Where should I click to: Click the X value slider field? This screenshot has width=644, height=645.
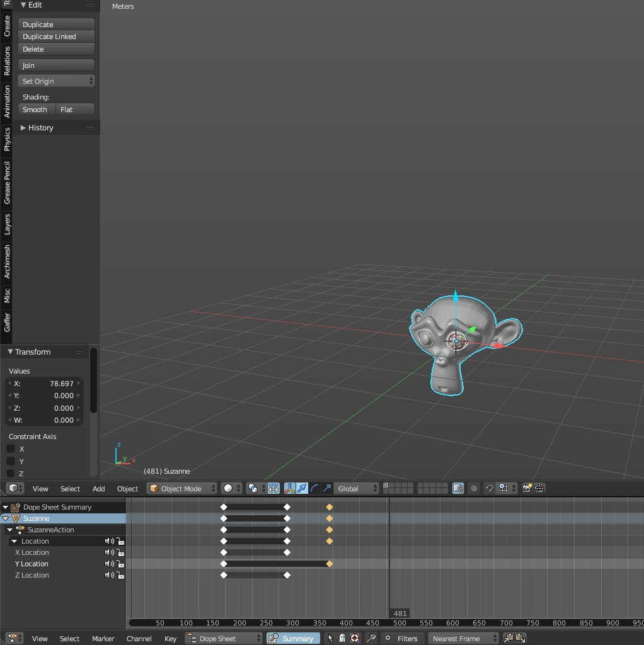click(45, 383)
